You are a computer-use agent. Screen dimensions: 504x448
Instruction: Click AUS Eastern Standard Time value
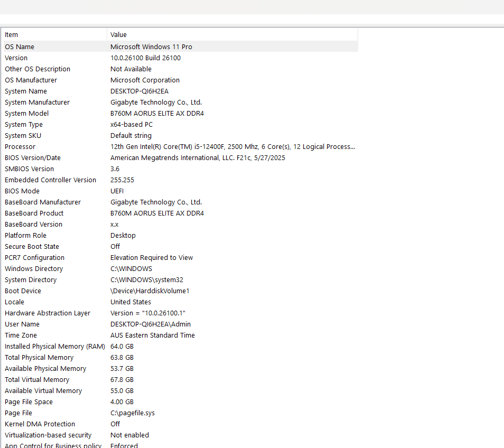click(152, 335)
